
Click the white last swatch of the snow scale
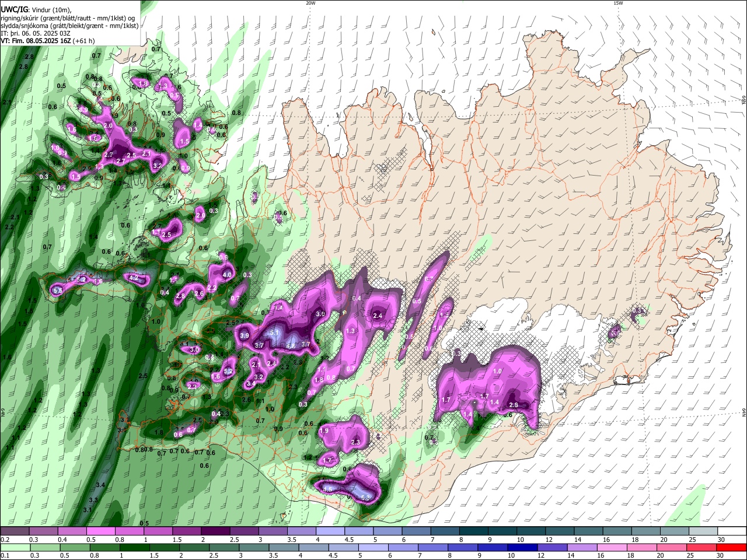tap(732, 531)
